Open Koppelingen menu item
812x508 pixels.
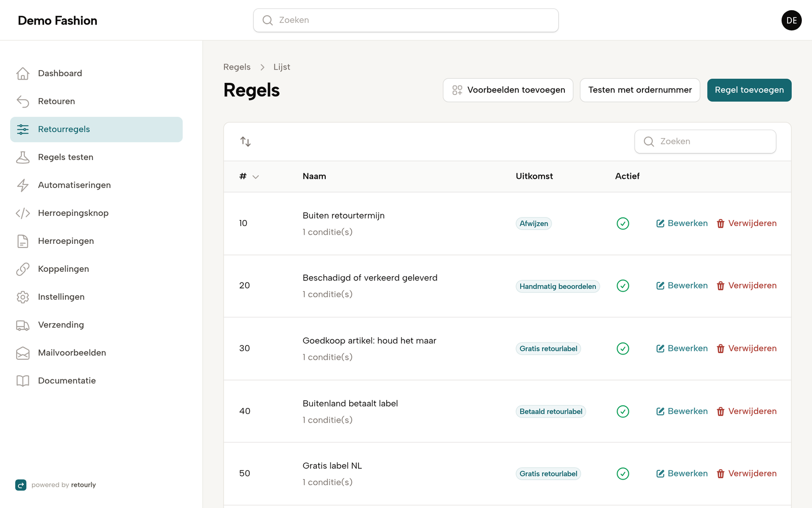[96, 269]
